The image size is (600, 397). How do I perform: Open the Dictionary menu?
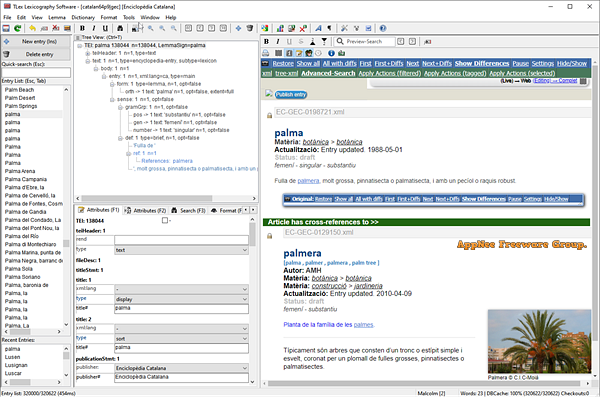pyautogui.click(x=83, y=18)
